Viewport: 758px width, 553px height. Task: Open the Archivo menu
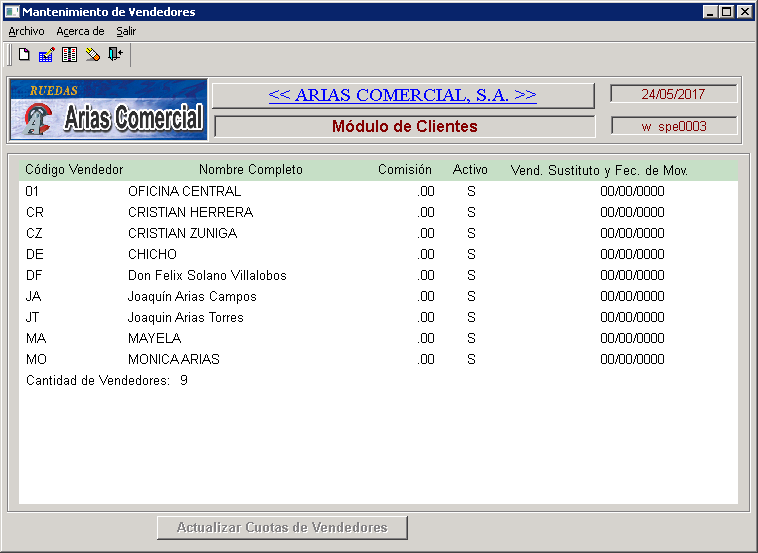point(27,31)
